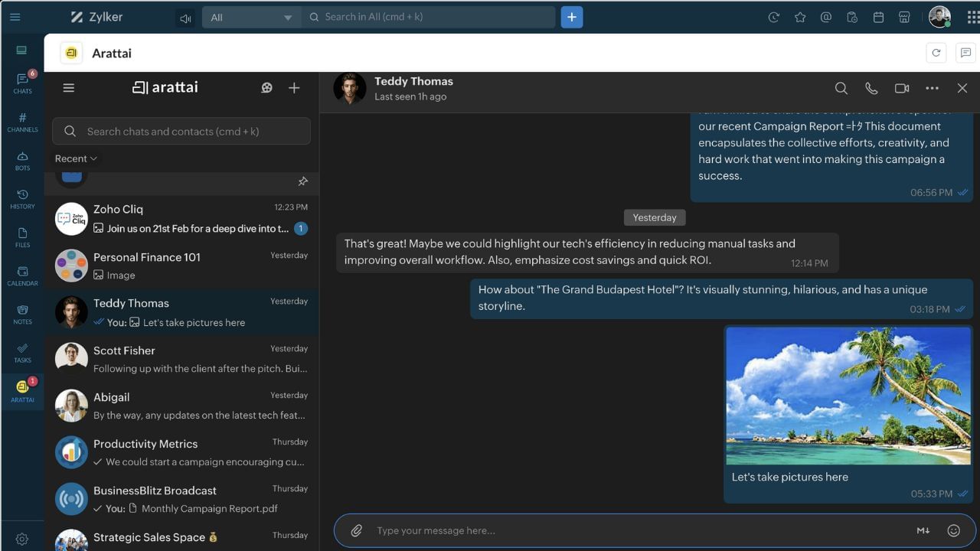Open the more options ellipsis in chat header
Viewport: 980px width, 551px height.
click(x=932, y=89)
